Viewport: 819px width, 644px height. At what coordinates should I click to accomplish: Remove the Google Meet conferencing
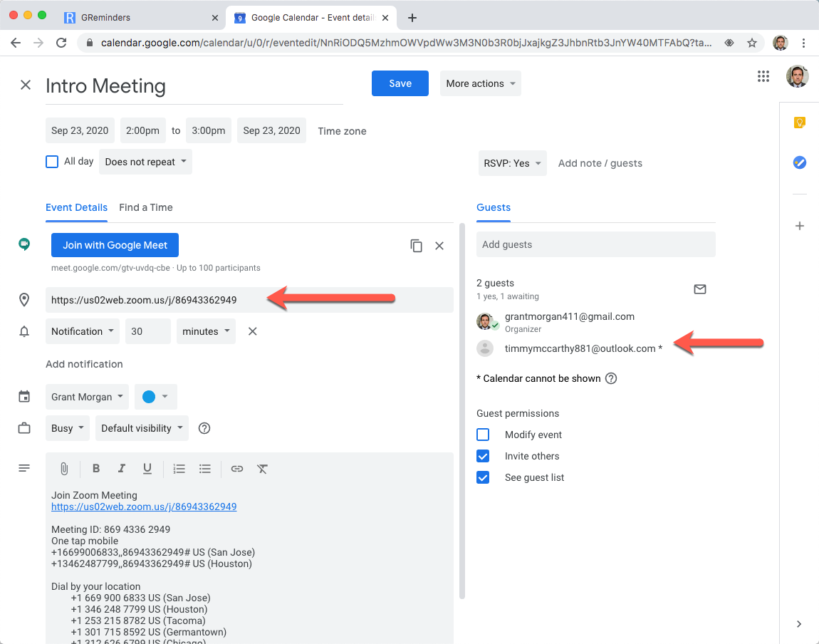(439, 246)
